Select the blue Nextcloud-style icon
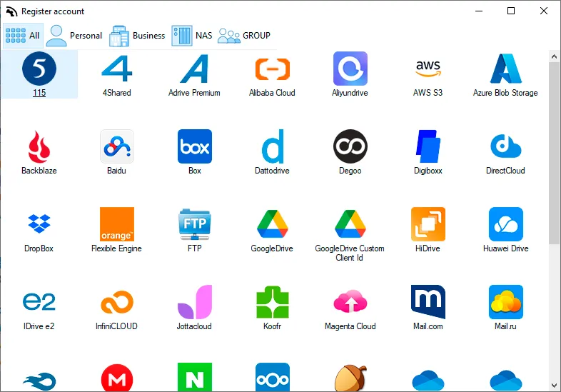Screen dimensions: 561x392 click(x=273, y=377)
